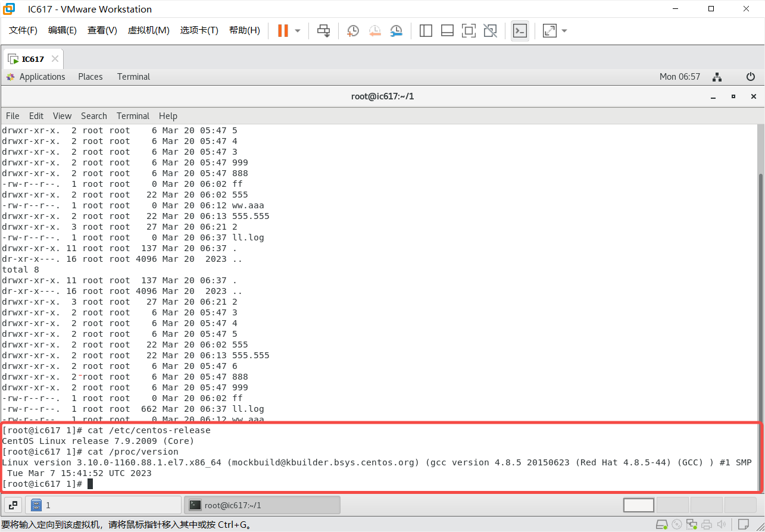Image resolution: width=765 pixels, height=532 pixels.
Task: Open the 文件(F) menu
Action: (23, 30)
